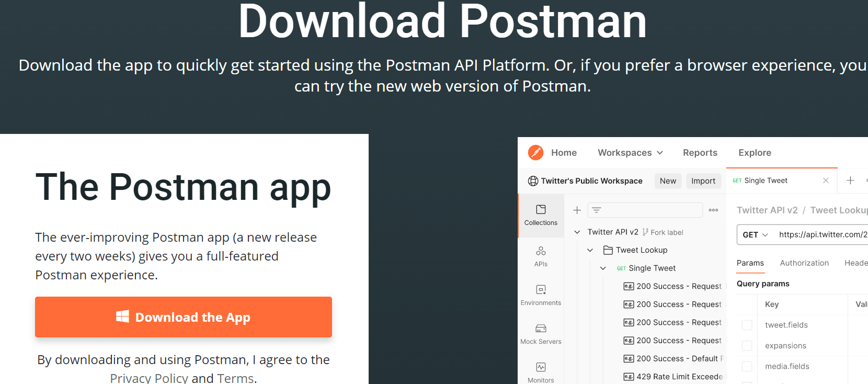Click the Windows logo on Download button
This screenshot has height=384, width=868.
pos(122,317)
